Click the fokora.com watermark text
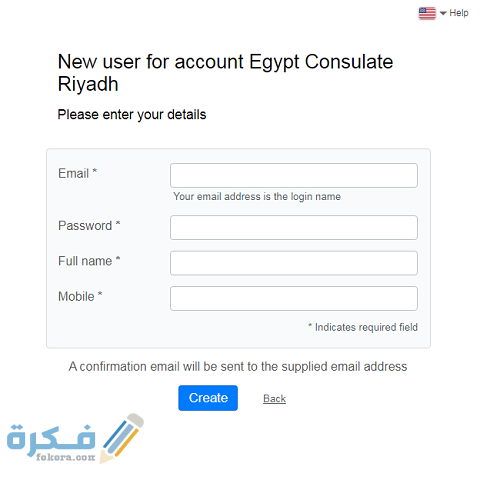Screen dimensions: 480x478 [65, 456]
